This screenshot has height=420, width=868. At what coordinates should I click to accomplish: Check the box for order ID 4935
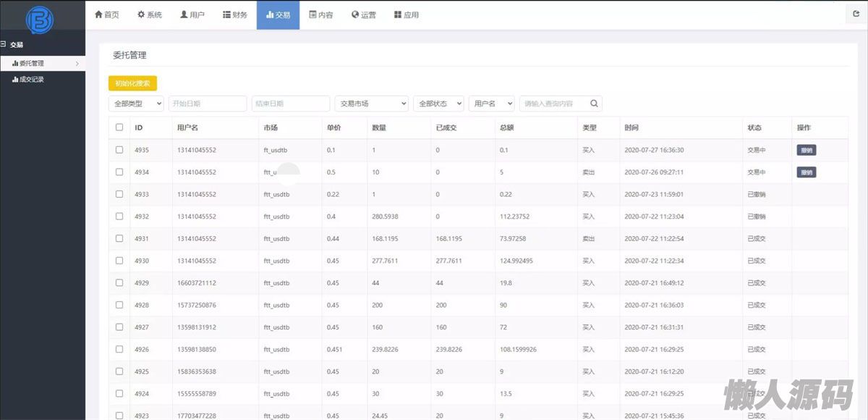coord(119,150)
